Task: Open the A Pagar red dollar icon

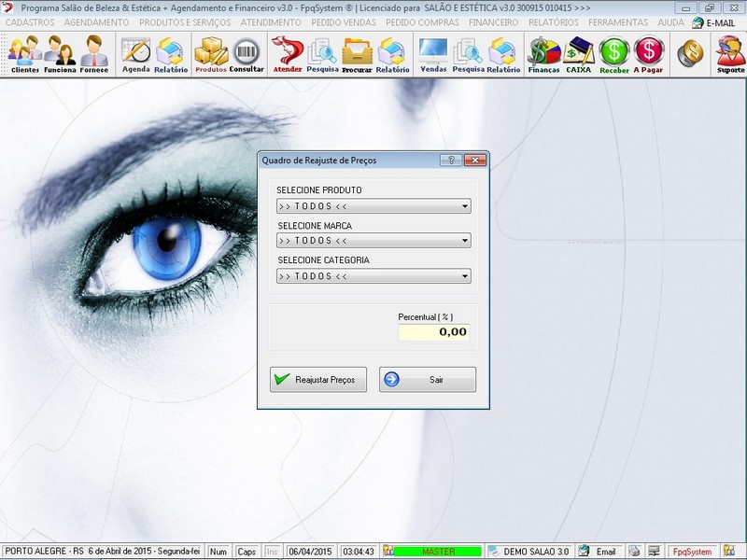Action: (648, 54)
